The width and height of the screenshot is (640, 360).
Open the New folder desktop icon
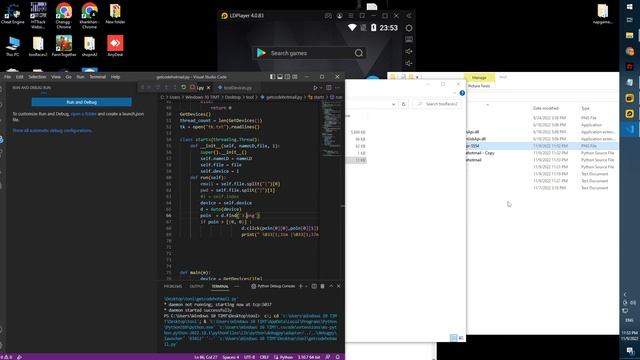tap(115, 14)
